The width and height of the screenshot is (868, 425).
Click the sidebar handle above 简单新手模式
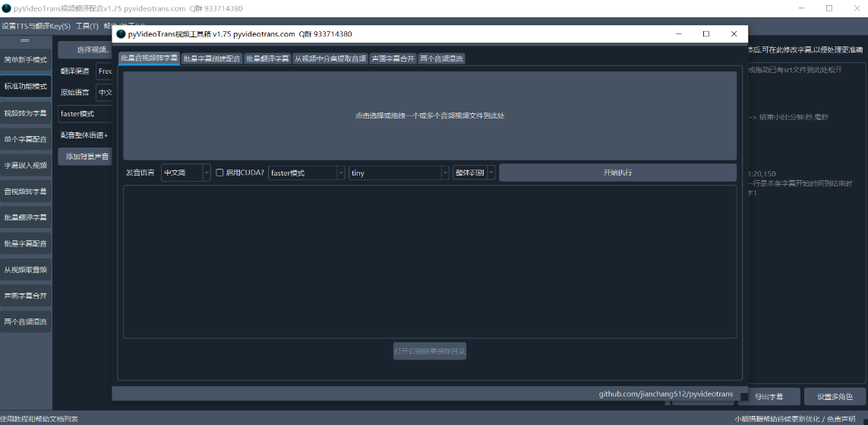(25, 40)
